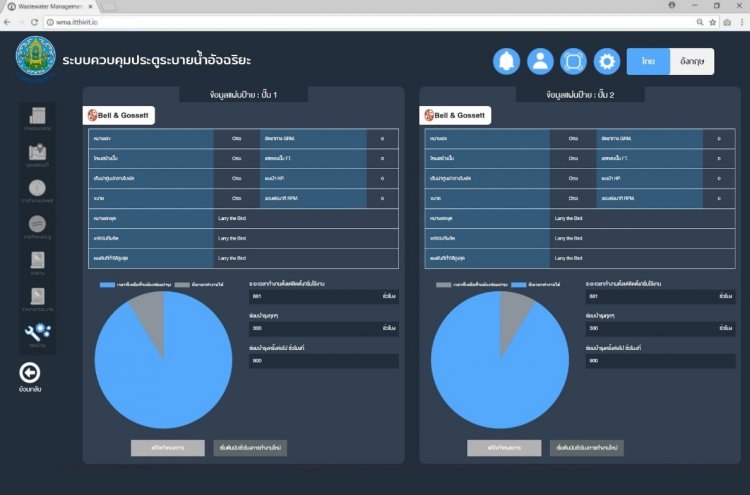The image size is (750, 495).
Task: Open the settings gear icon
Action: [x=607, y=61]
